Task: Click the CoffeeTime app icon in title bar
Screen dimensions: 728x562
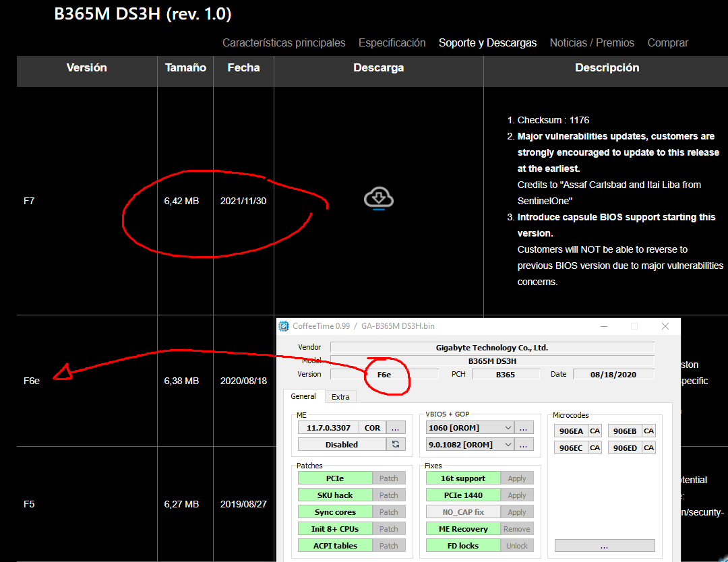Action: pos(284,326)
